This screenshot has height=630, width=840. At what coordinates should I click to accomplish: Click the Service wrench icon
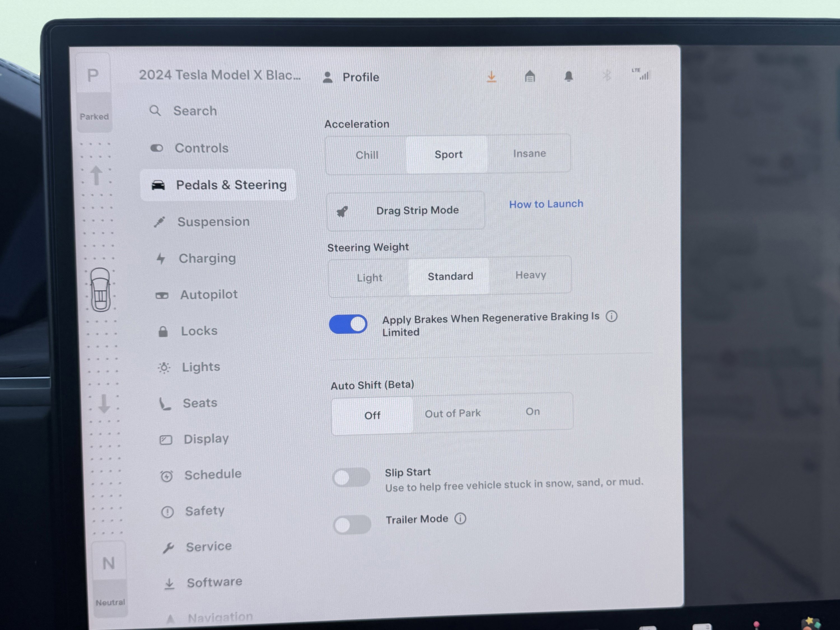point(168,548)
